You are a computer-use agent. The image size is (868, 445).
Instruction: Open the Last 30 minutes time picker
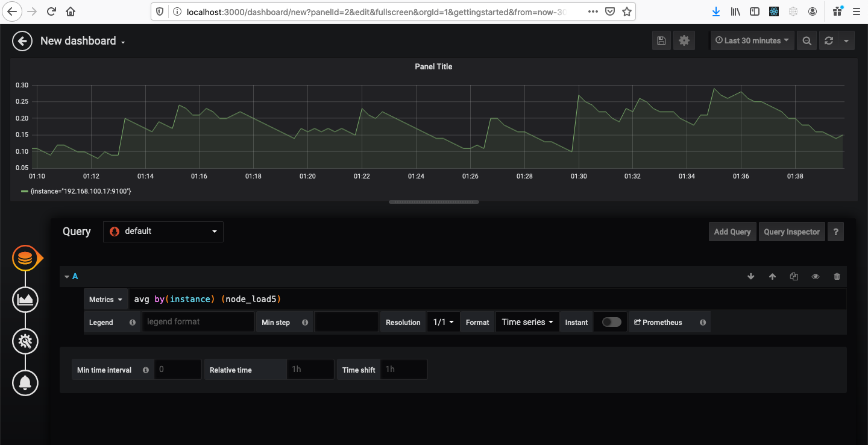pyautogui.click(x=752, y=40)
